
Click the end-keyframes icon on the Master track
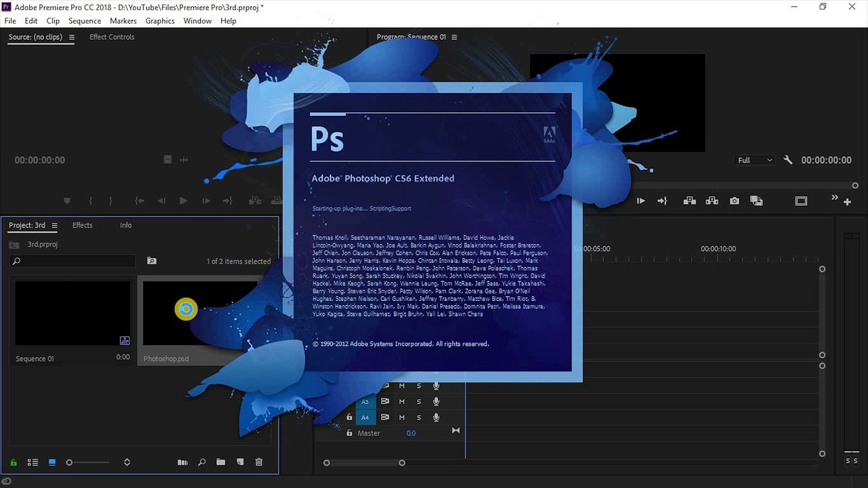click(456, 430)
